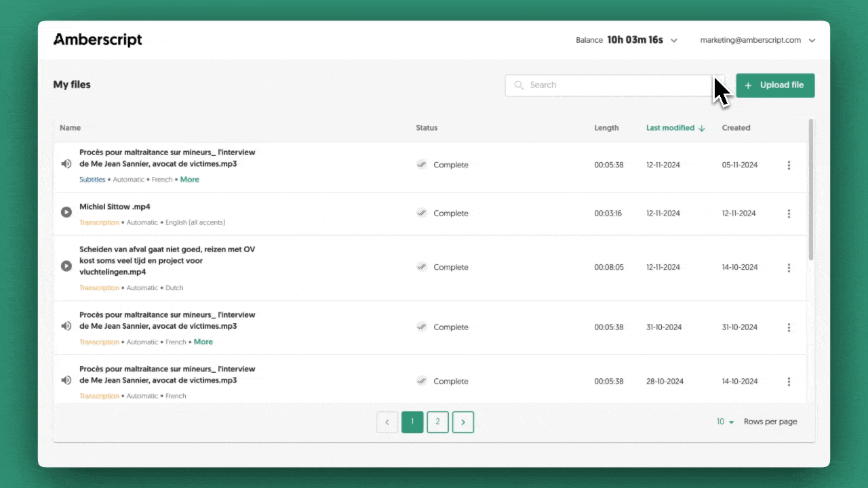Click the sort arrow beside Last modified
This screenshot has height=488, width=868.
702,128
